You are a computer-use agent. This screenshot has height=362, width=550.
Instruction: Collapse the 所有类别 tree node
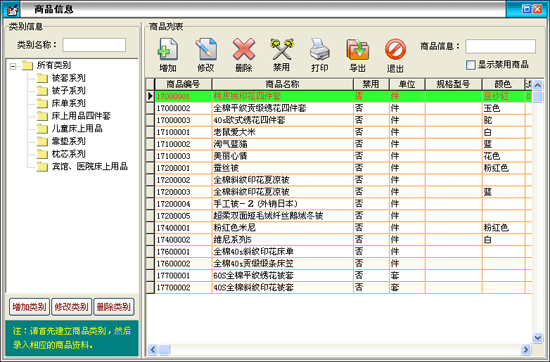click(13, 66)
